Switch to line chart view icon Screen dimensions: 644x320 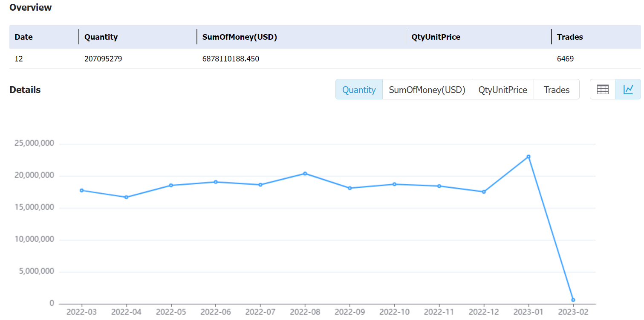point(628,89)
